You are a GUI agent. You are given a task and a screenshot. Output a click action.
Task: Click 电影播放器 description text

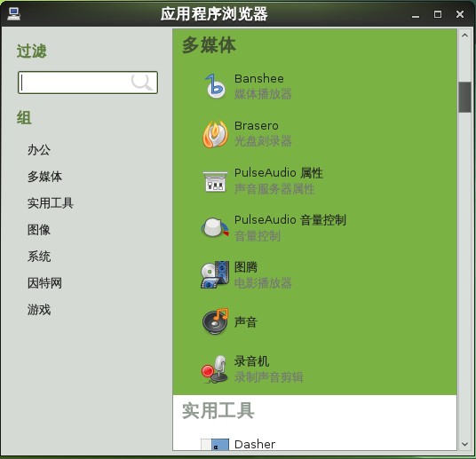point(263,283)
